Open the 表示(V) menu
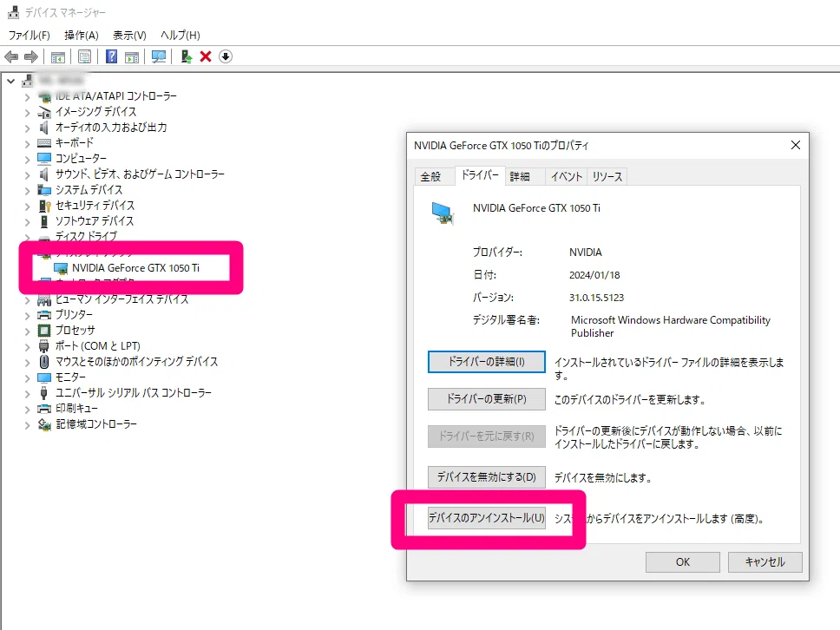Image resolution: width=840 pixels, height=630 pixels. point(129,36)
